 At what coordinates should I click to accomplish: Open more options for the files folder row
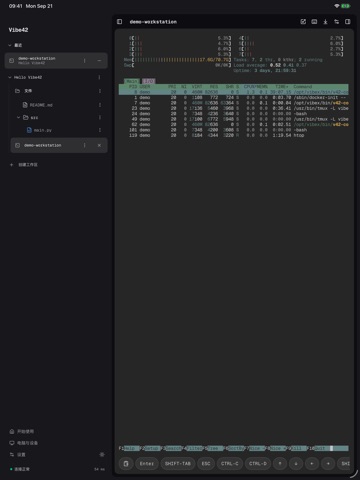point(100,91)
